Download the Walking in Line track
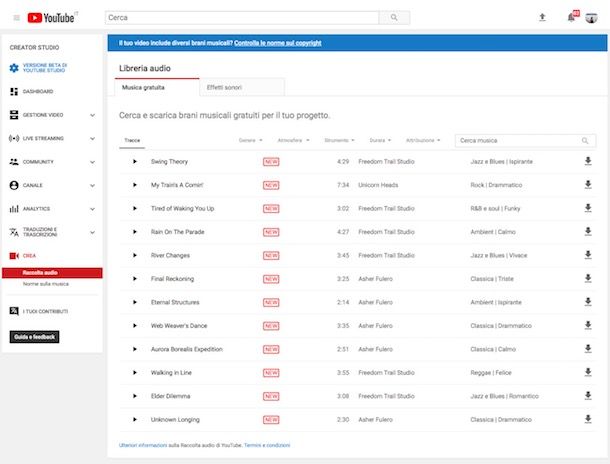Image resolution: width=610 pixels, height=464 pixels. pos(588,372)
